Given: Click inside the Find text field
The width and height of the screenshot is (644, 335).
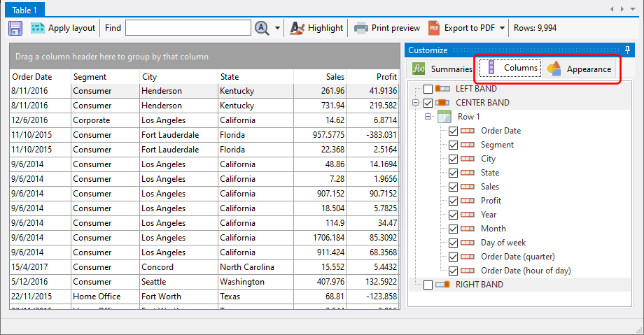Looking at the screenshot, I should (188, 28).
